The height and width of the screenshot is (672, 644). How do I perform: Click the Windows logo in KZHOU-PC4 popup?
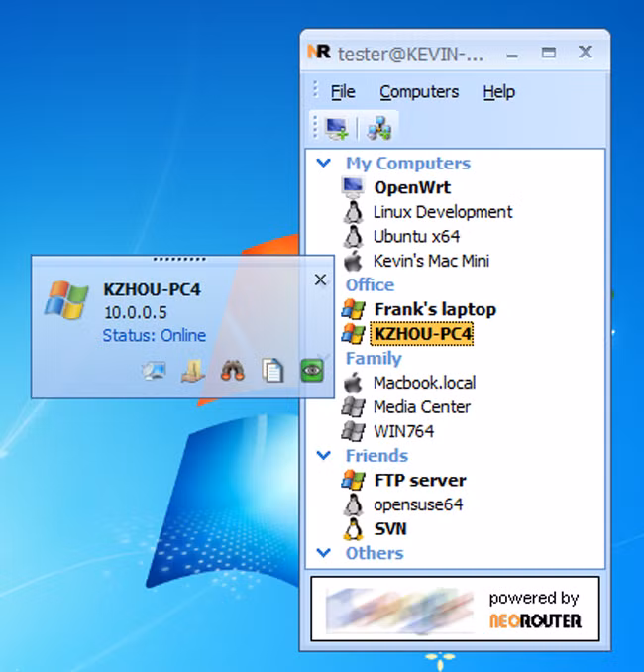click(x=65, y=299)
